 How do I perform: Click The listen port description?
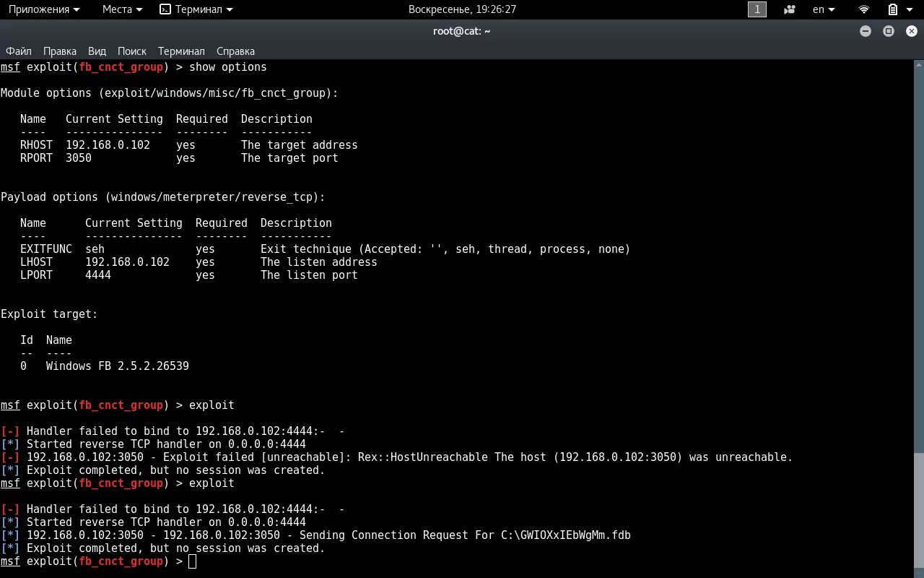click(x=309, y=275)
